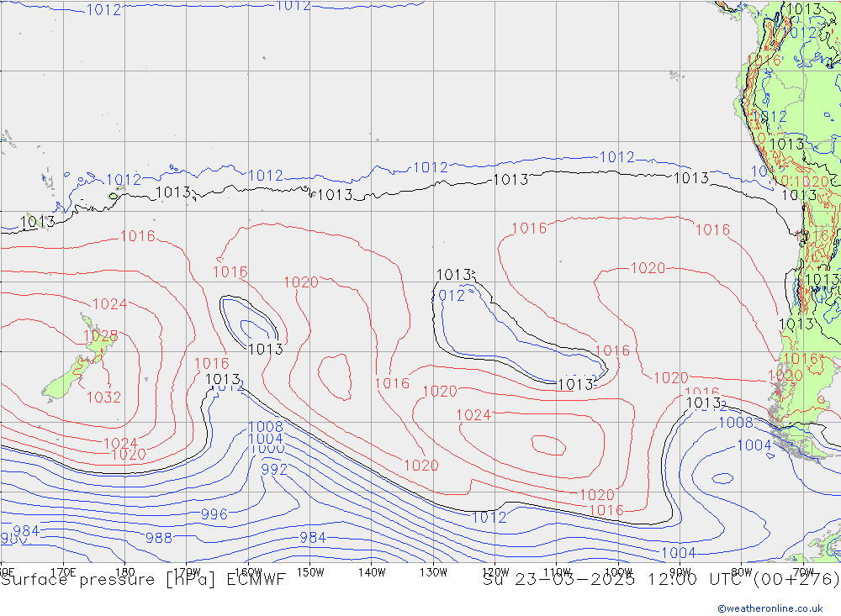
Task: Click the 988 blue isobar label
Action: click(x=159, y=537)
